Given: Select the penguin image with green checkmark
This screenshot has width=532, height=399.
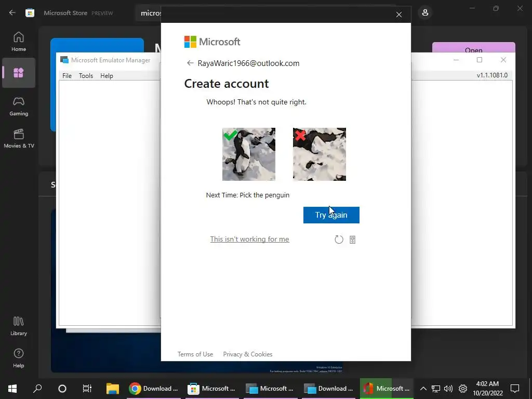Looking at the screenshot, I should (x=249, y=154).
